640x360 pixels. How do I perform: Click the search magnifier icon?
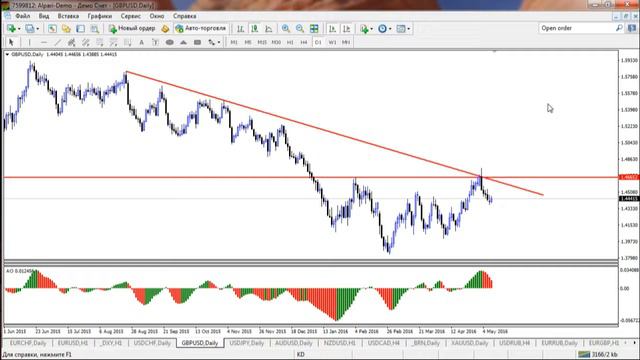pyautogui.click(x=619, y=28)
